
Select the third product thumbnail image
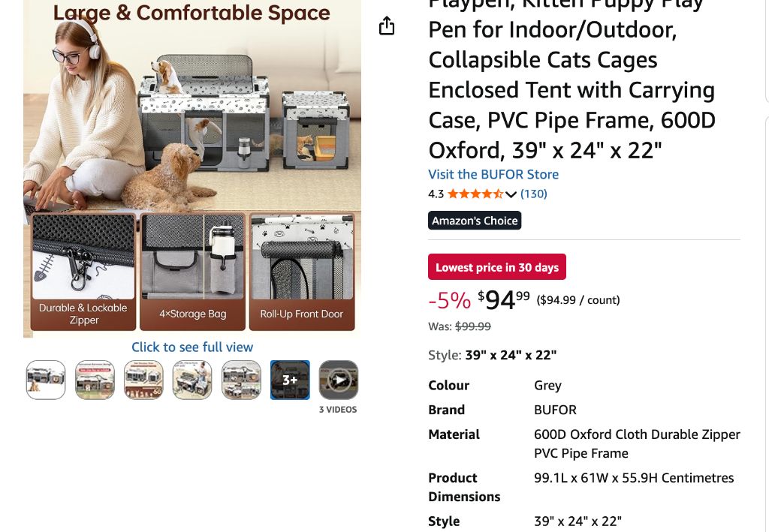click(x=143, y=380)
